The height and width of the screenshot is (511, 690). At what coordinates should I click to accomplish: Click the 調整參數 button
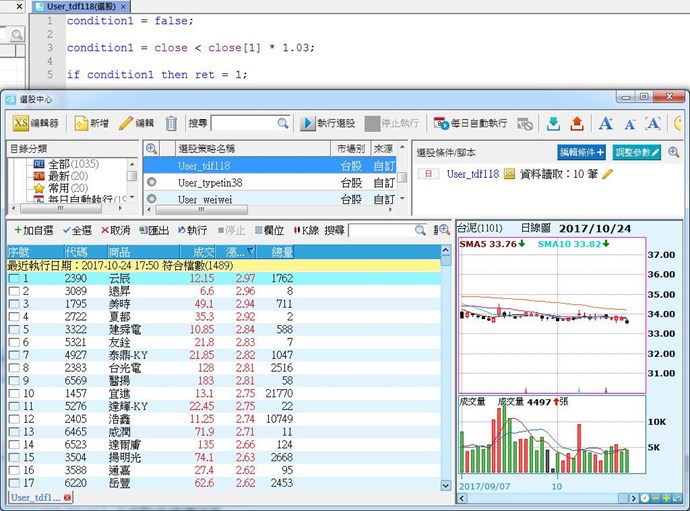pos(636,152)
